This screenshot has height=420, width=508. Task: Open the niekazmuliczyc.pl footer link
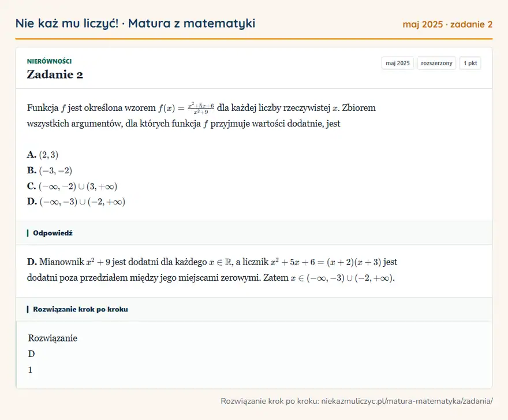(x=407, y=401)
